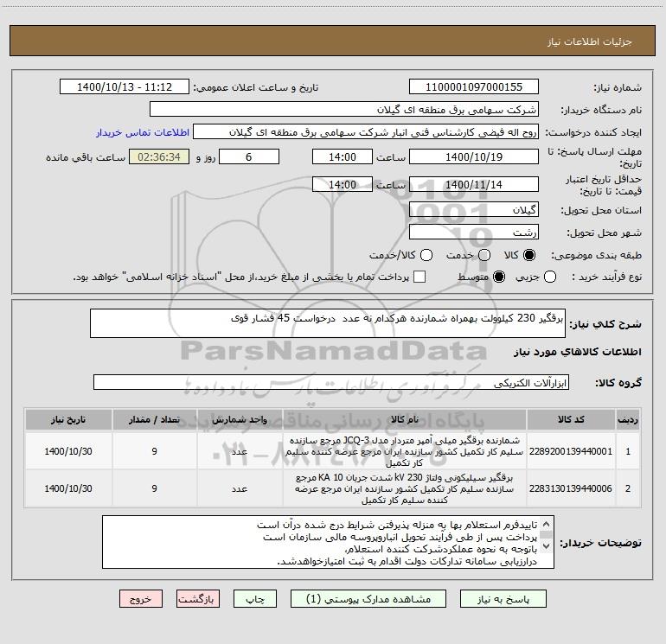Screen dimensions: 666x644
Task: Click scroll-down arrow in buyer notes box
Action: (547, 546)
